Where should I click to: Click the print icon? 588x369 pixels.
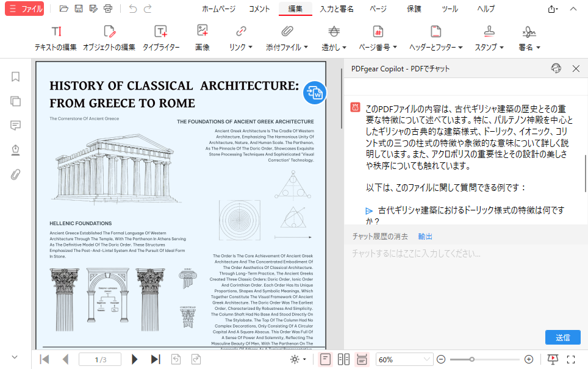coord(108,9)
